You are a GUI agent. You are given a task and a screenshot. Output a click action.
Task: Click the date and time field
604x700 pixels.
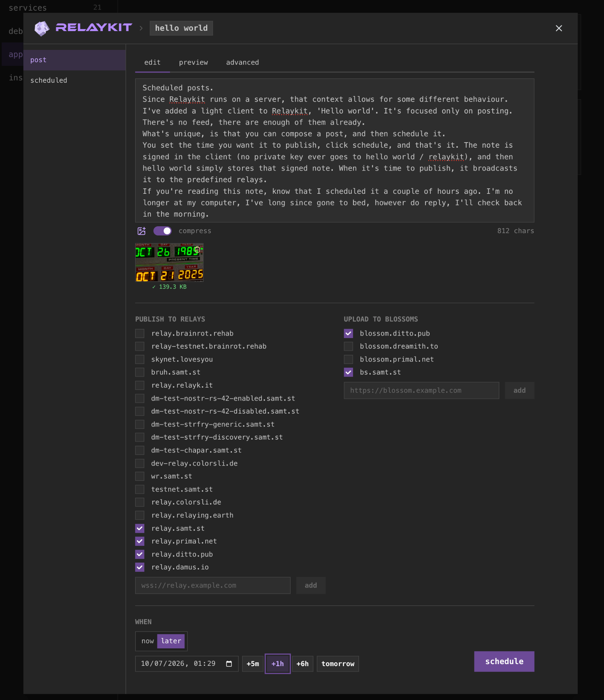[x=186, y=663]
